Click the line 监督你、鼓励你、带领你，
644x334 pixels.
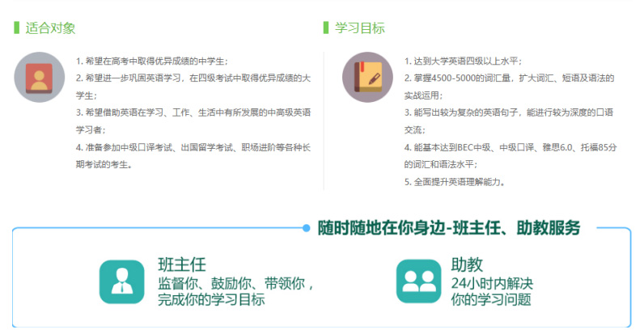tap(236, 284)
